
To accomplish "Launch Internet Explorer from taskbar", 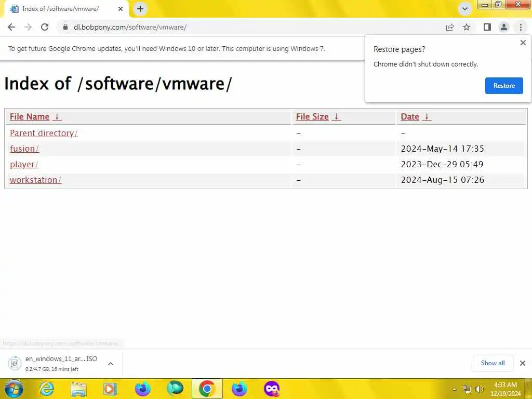I will click(47, 389).
